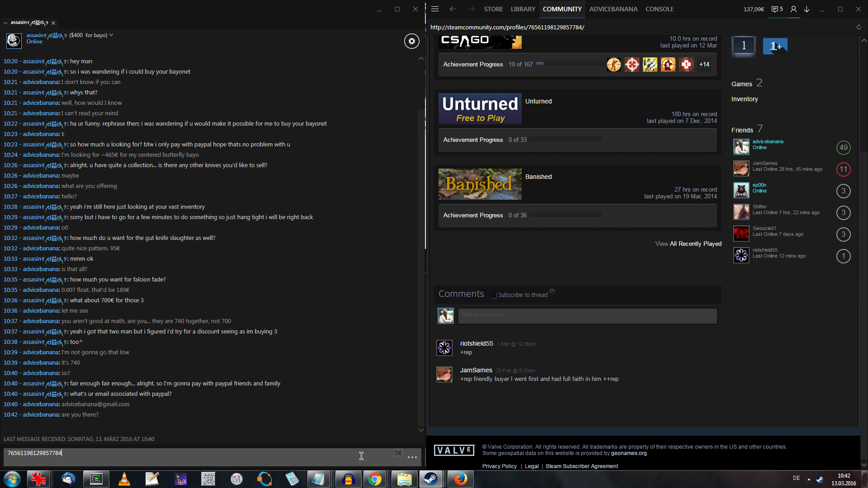This screenshot has width=868, height=488.
Task: Toggle Subscribe to thread checkbox
Action: click(x=494, y=295)
